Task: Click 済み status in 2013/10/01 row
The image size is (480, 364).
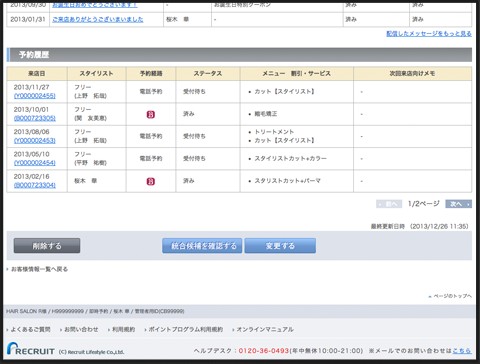Action: (188, 114)
